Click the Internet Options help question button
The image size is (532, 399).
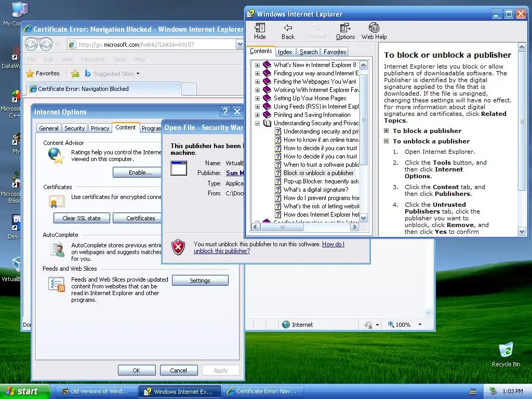click(x=224, y=111)
